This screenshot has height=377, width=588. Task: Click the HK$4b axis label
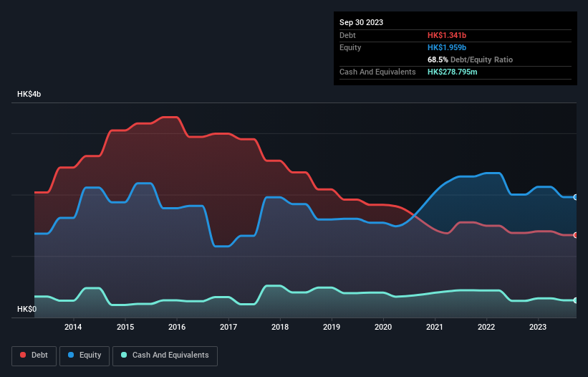tap(29, 94)
